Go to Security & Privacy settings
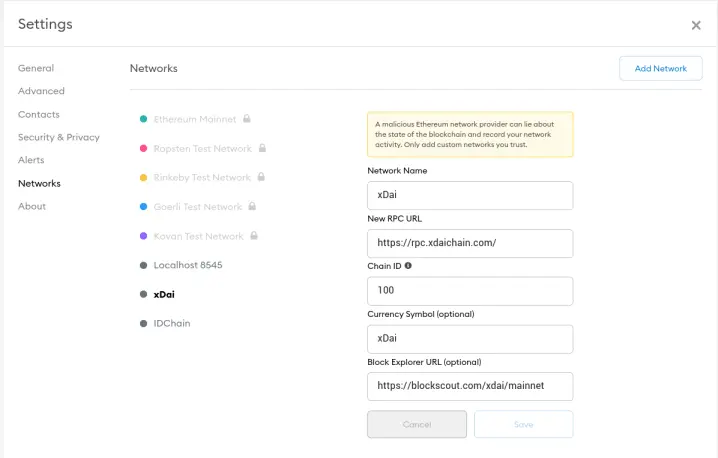 (59, 137)
